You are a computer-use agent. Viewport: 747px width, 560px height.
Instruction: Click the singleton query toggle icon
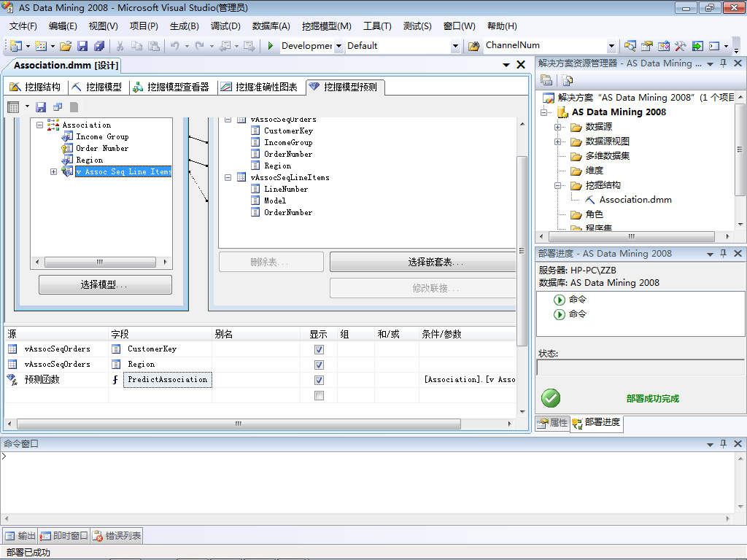(x=58, y=107)
